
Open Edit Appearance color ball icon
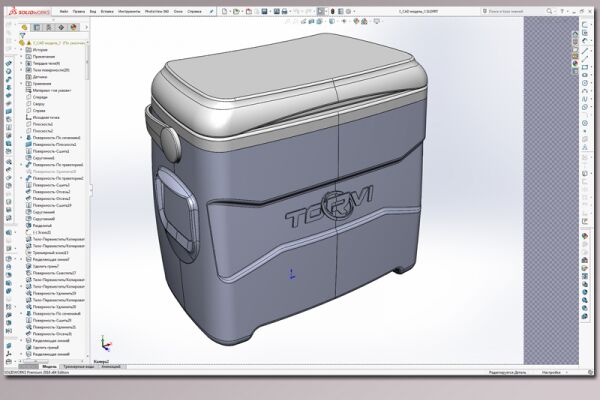[x=356, y=21]
